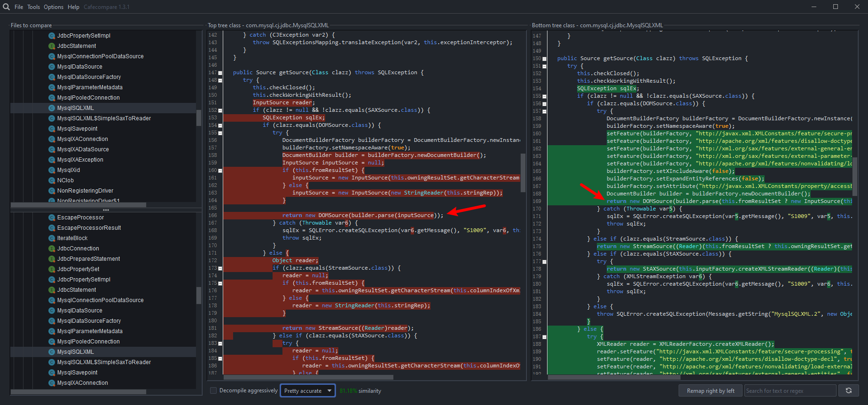This screenshot has height=405, width=868.
Task: Select the NClob class icon
Action: coord(52,180)
